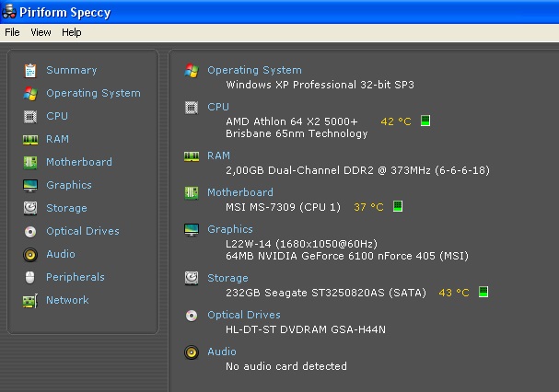Viewport: 559px width, 392px height.
Task: View Audio section from sidebar
Action: coord(61,254)
